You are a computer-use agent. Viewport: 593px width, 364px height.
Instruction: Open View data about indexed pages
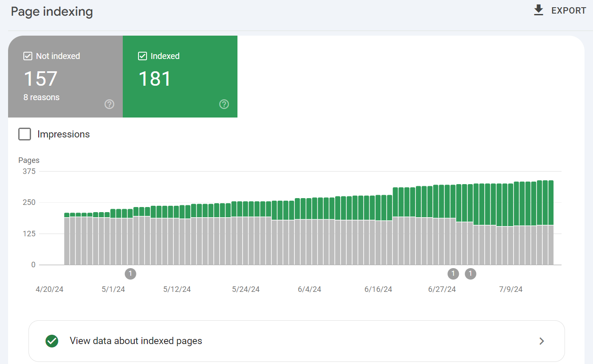click(x=136, y=341)
